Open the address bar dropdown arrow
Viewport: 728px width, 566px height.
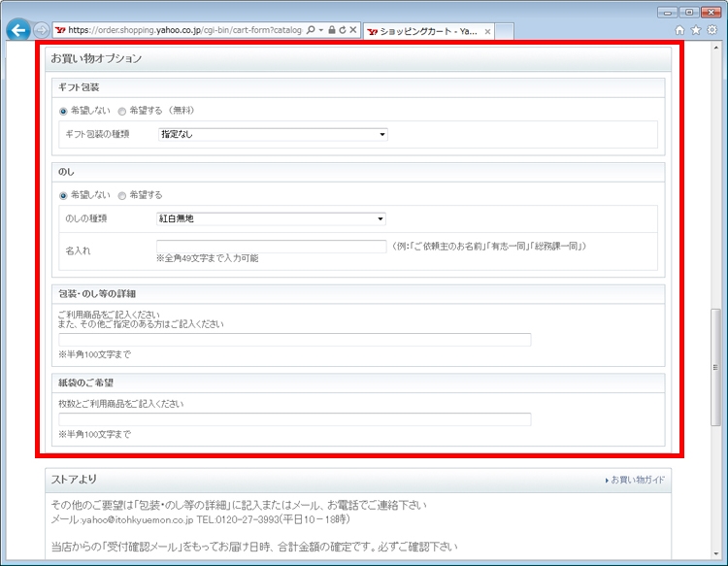click(x=321, y=30)
